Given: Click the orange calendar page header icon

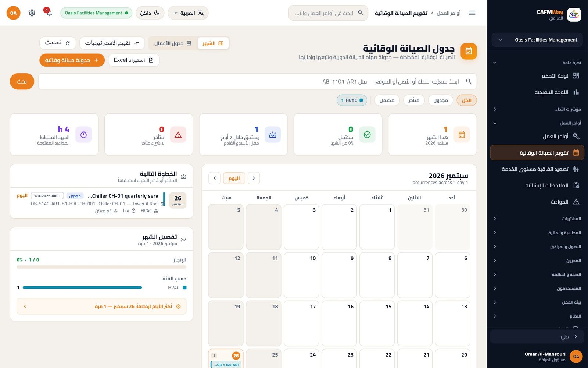Looking at the screenshot, I should 469,51.
